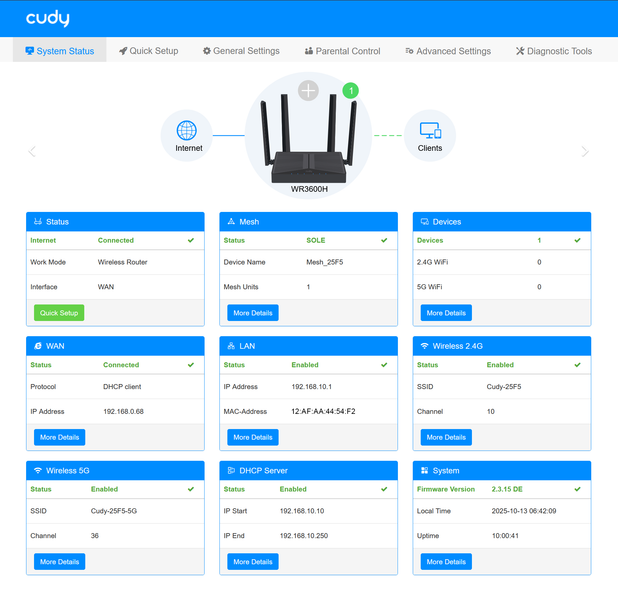
Task: Click the Work Mode Wireless Router value
Action: (x=123, y=262)
